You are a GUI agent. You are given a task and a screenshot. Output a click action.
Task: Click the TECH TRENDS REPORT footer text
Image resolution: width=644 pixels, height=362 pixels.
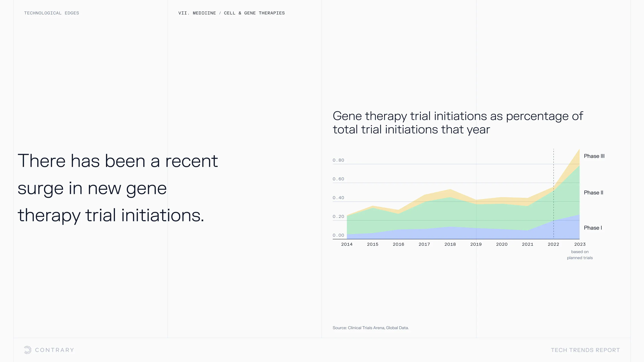(x=585, y=350)
